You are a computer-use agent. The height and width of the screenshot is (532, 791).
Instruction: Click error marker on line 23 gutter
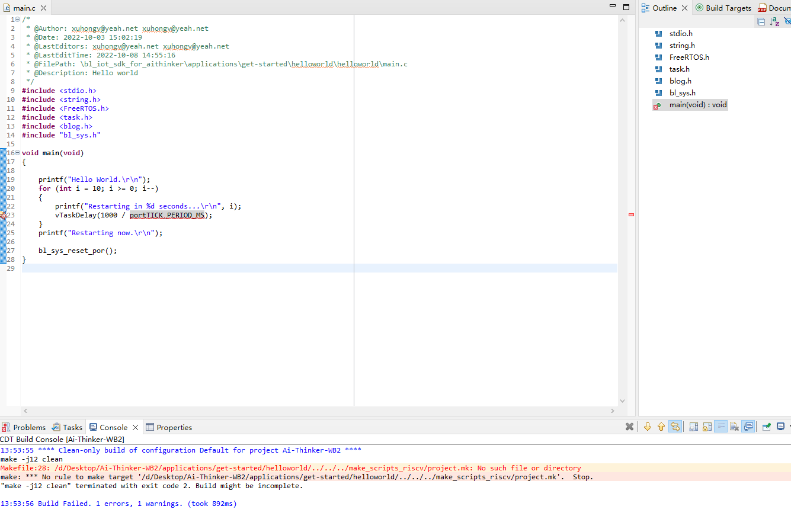(3, 215)
